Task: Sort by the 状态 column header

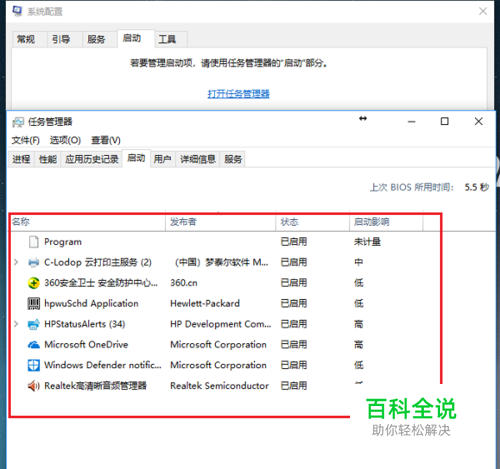Action: click(313, 222)
